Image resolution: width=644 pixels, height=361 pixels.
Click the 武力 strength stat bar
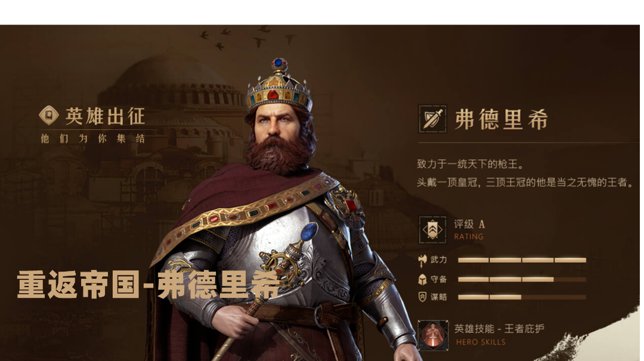click(522, 260)
